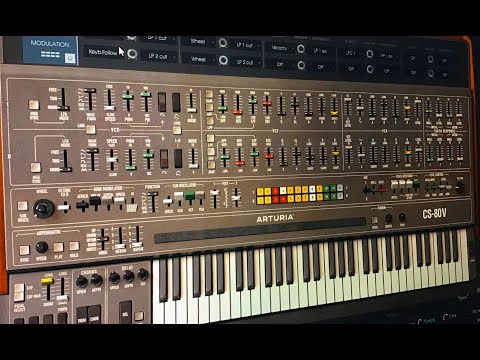Toggle Arpeggiator Sync button
480x360 pixels.
pyautogui.click(x=24, y=250)
